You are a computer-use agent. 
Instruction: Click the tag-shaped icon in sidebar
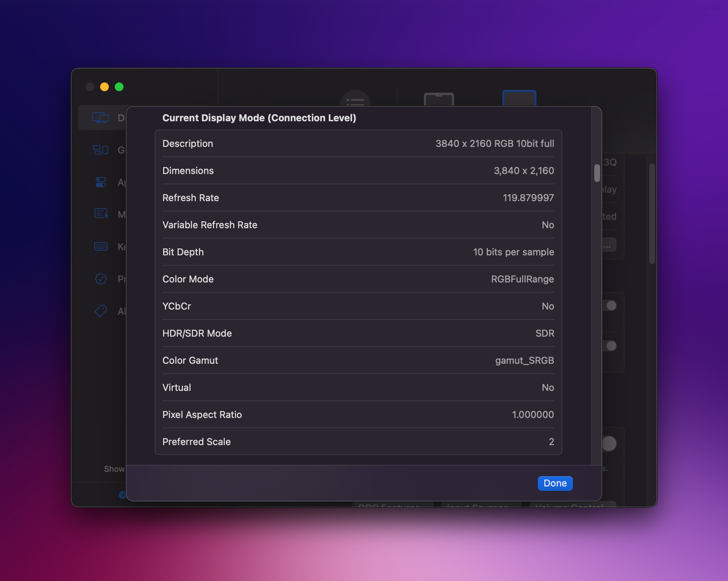[x=101, y=311]
